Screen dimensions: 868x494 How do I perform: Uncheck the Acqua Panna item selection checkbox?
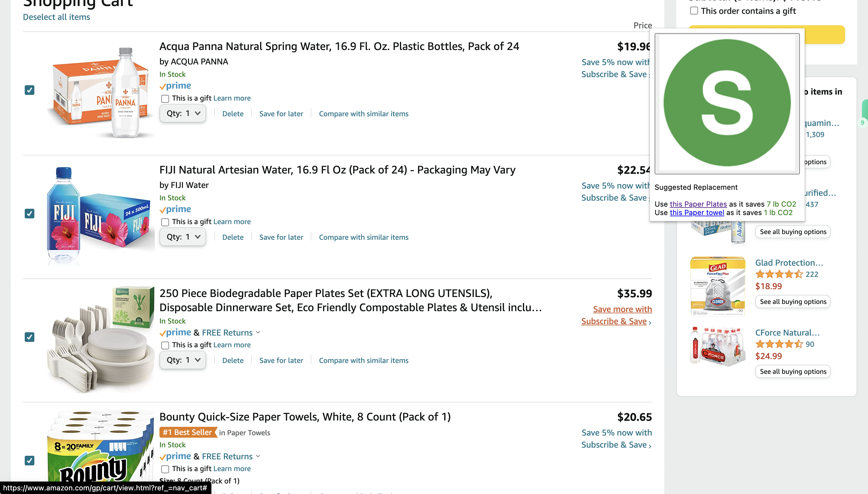[30, 90]
